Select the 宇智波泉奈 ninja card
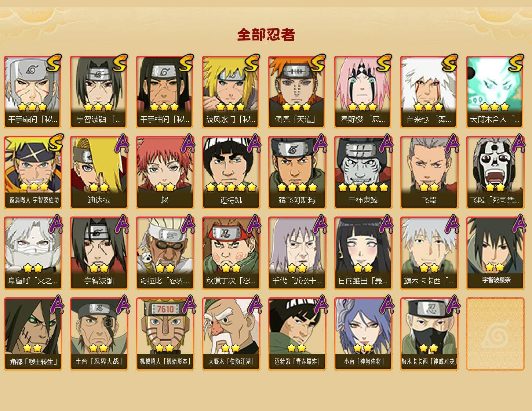532x411 pixels. pos(495,253)
